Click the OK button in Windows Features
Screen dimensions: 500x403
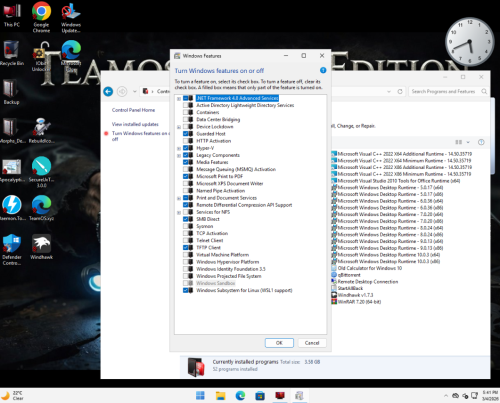[x=279, y=343]
